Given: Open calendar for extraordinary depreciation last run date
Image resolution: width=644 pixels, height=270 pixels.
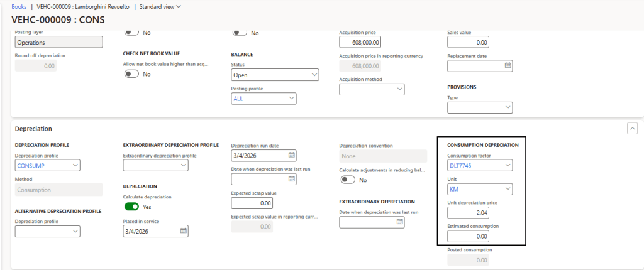Looking at the screenshot, I should click(x=399, y=222).
